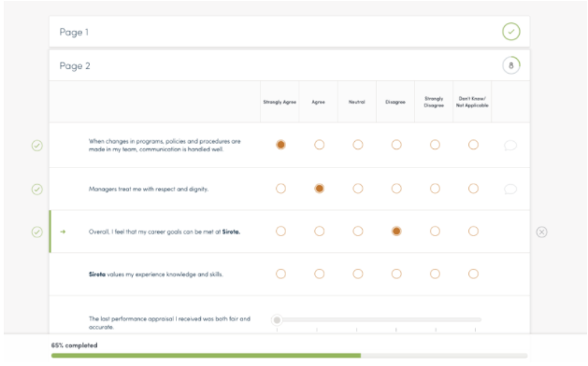
Task: Choose Agree for career goals at Sirota
Action: pos(319,232)
